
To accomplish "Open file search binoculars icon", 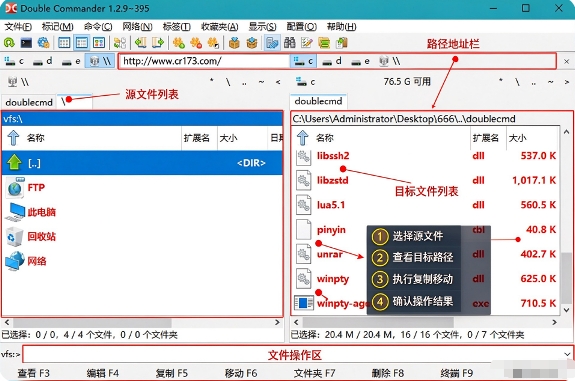I will [290, 43].
